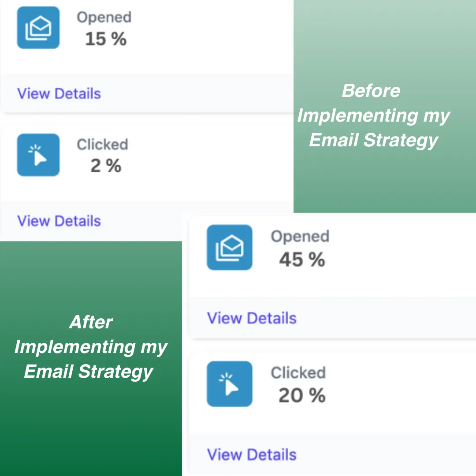Viewport: 476px width, 476px height.
Task: Open View Details under the 45 % Opened stat
Action: 252,318
